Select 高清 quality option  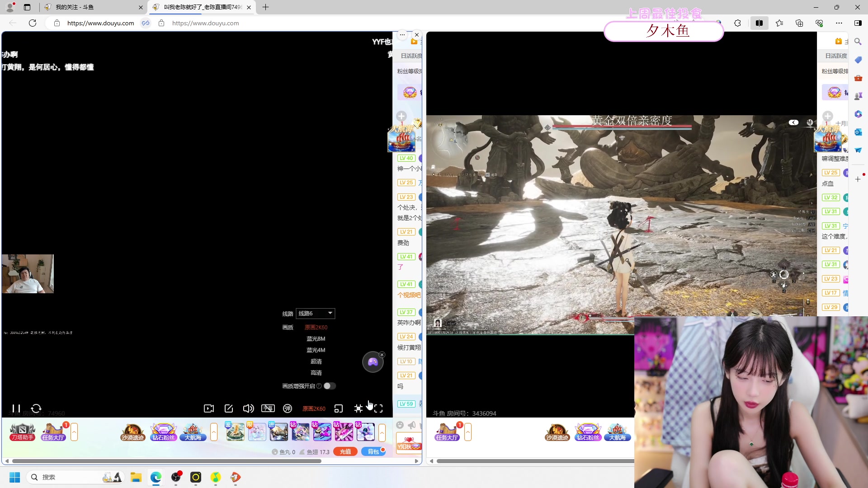316,373
